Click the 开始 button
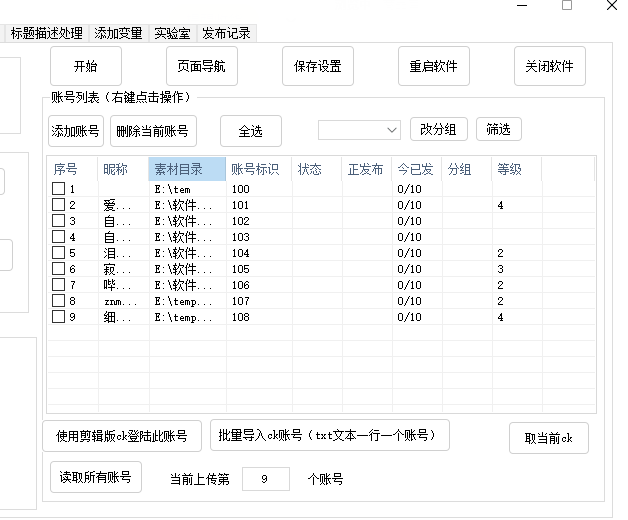Image resolution: width=628 pixels, height=520 pixels. click(x=86, y=67)
